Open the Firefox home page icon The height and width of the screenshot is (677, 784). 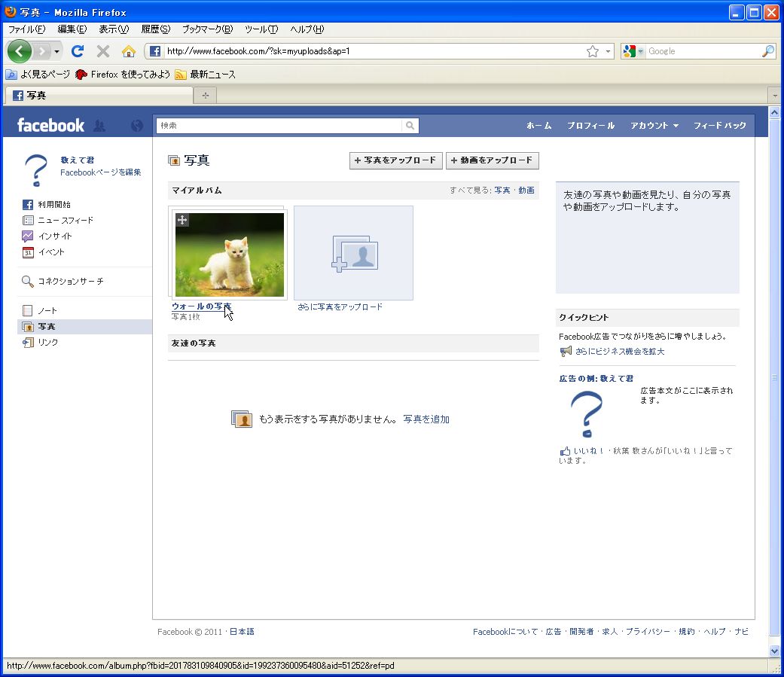click(x=129, y=51)
